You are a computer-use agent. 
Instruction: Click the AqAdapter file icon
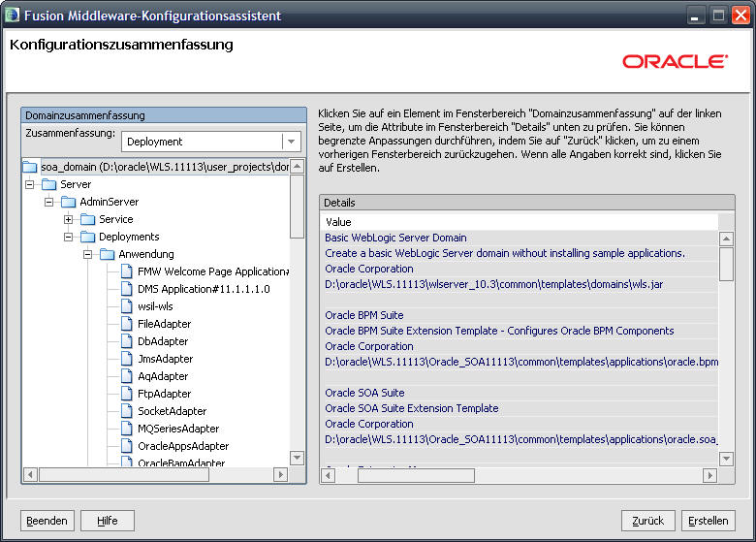pos(127,376)
